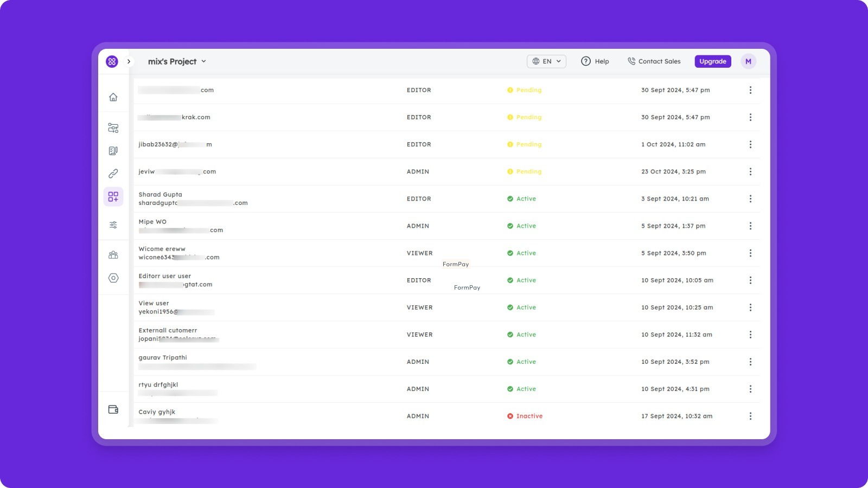Viewport: 868px width, 488px height.
Task: Expand the sidebar with arrow chevron
Action: click(129, 61)
